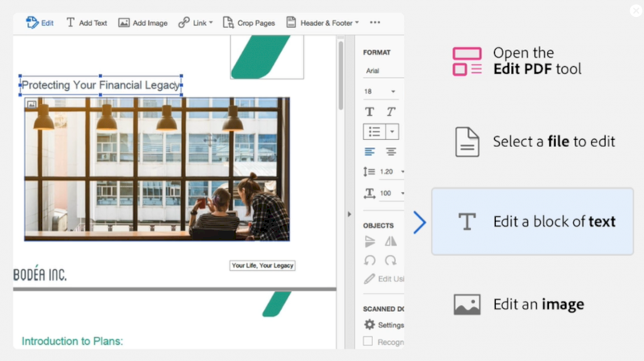Screen dimensions: 644x361
Task: Select Open the Edit PDF tool step
Action: (518, 61)
